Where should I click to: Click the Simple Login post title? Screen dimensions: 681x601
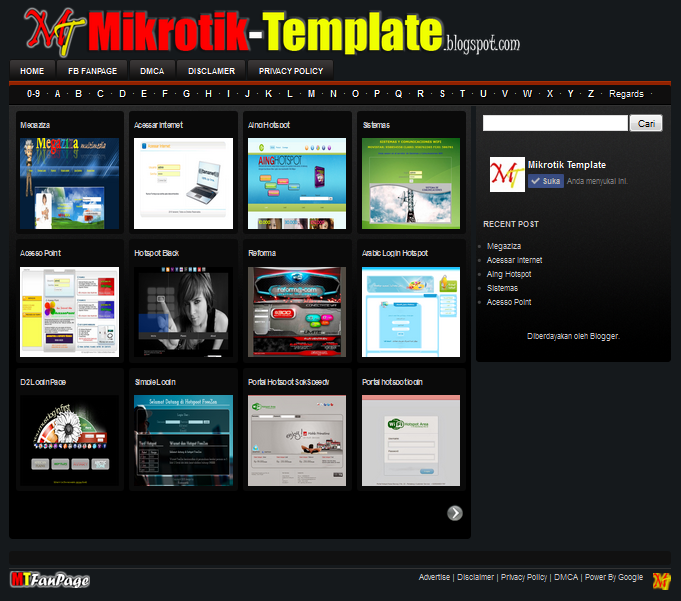coord(155,382)
